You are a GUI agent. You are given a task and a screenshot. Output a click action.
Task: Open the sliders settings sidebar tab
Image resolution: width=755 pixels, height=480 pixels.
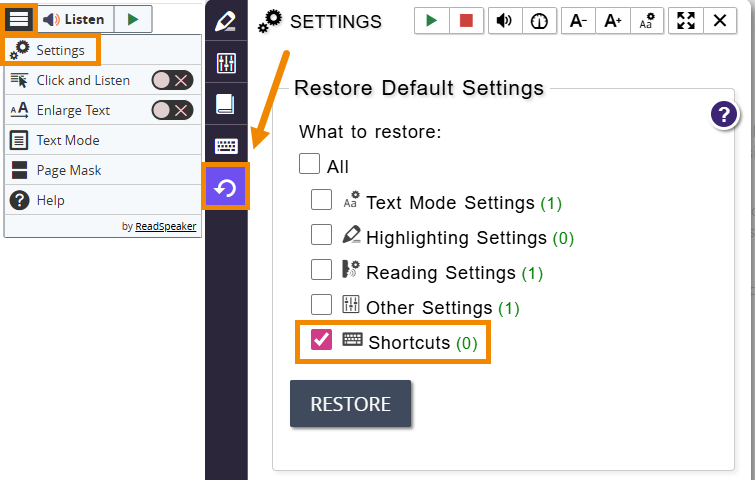click(x=226, y=64)
